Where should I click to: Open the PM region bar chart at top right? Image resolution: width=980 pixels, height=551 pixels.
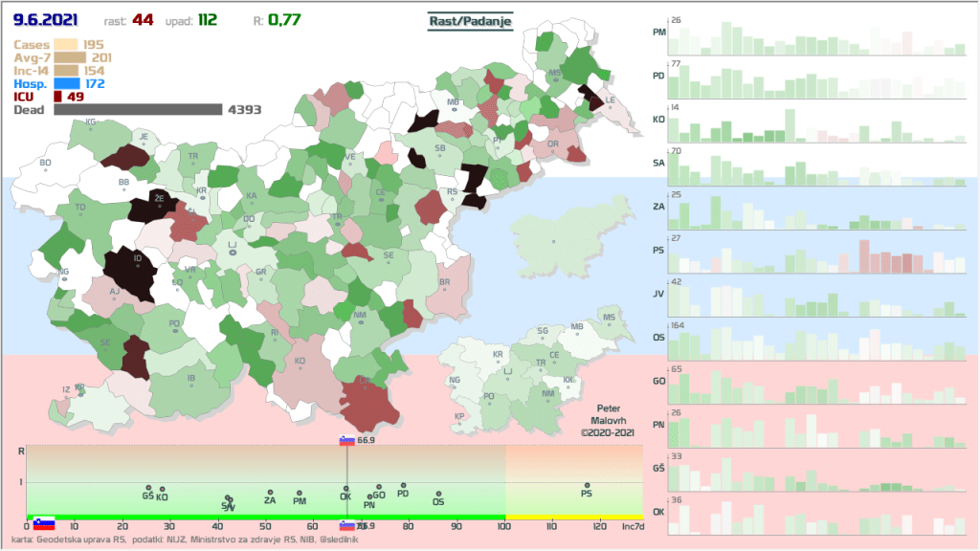(813, 38)
